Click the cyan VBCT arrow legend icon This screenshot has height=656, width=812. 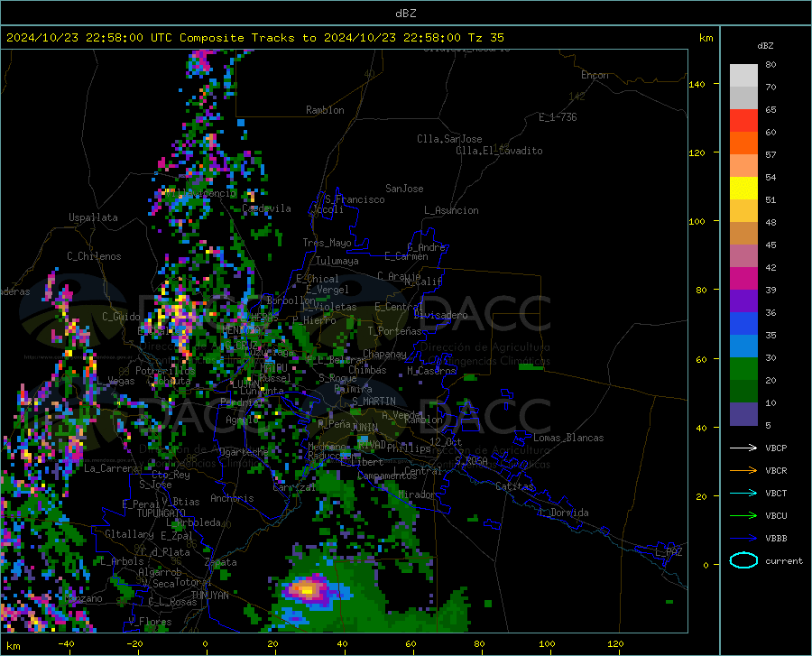(743, 493)
